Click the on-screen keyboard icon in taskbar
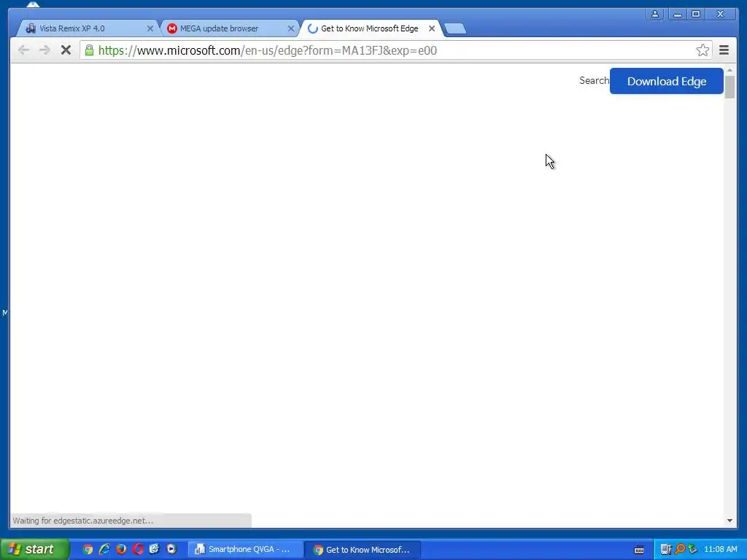 click(x=639, y=550)
